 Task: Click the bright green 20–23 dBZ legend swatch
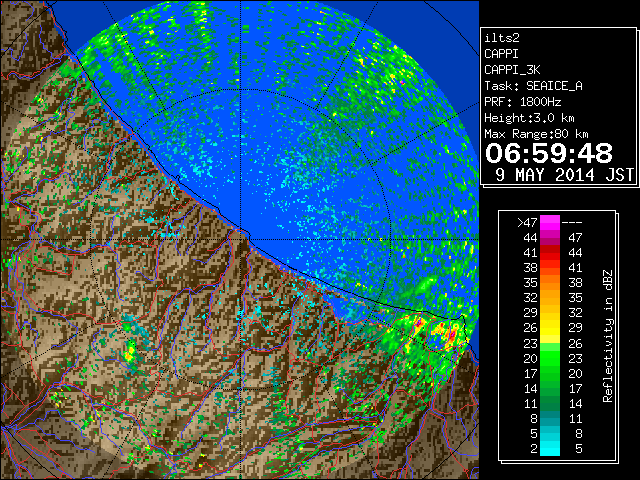point(550,358)
